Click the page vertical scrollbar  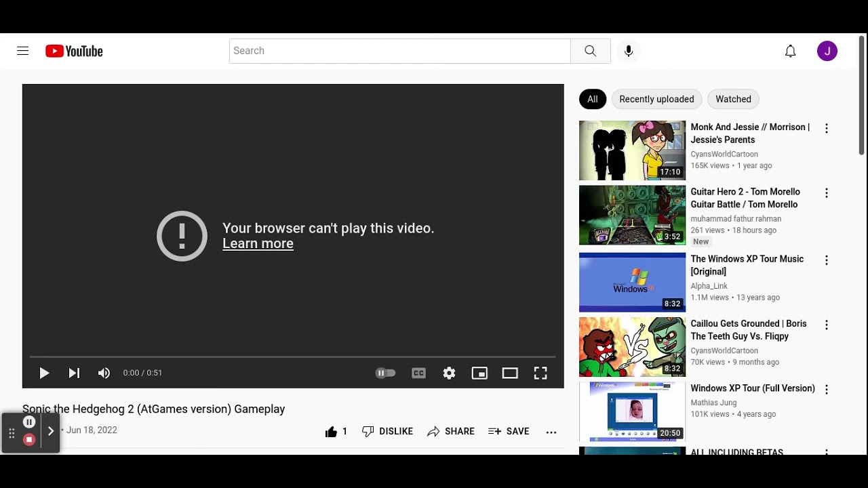862,95
